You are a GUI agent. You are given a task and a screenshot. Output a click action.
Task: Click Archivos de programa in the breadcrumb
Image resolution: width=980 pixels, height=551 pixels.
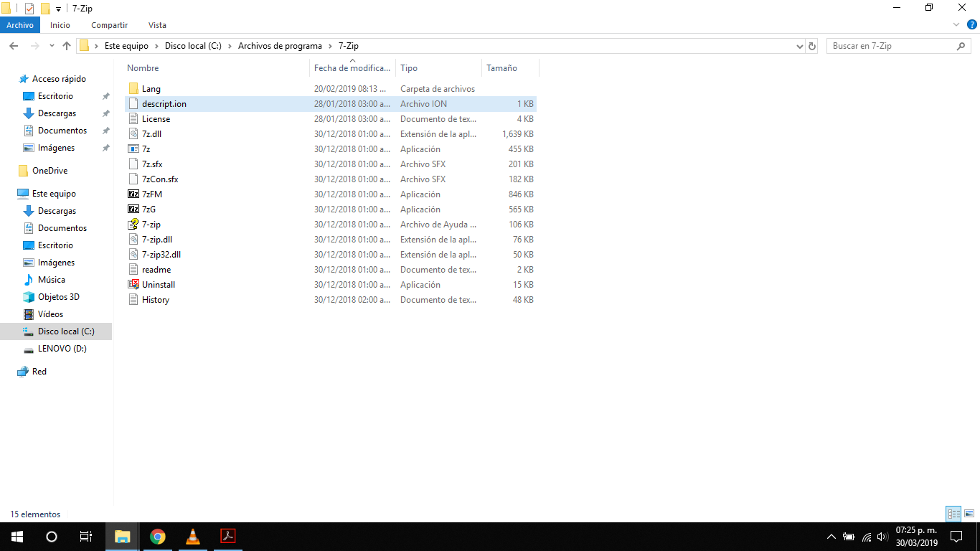pyautogui.click(x=280, y=46)
